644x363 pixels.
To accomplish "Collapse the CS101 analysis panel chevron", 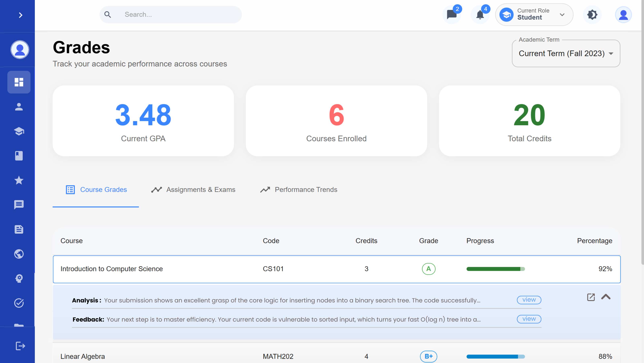I will tap(606, 297).
